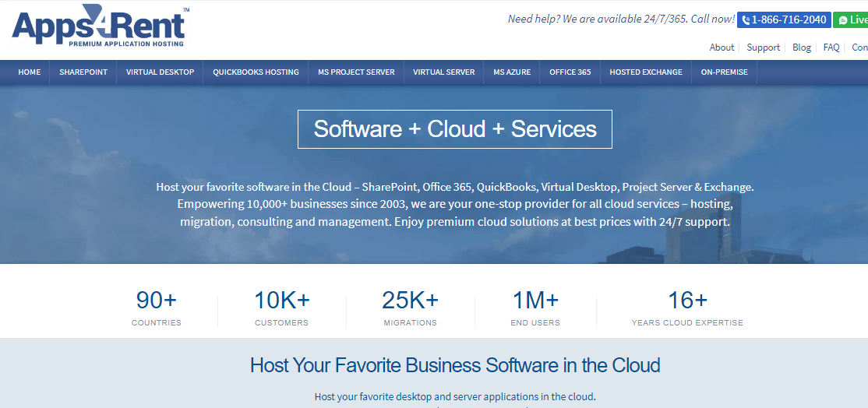Click the 1M+ end users statistic

[x=535, y=308]
